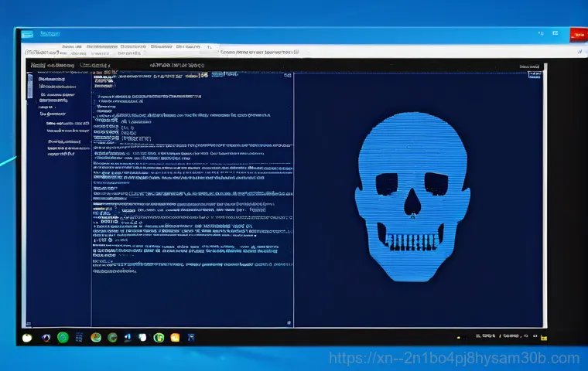The image size is (588, 371).
Task: Select the top entry in the left sidebar list
Action: click(x=51, y=78)
